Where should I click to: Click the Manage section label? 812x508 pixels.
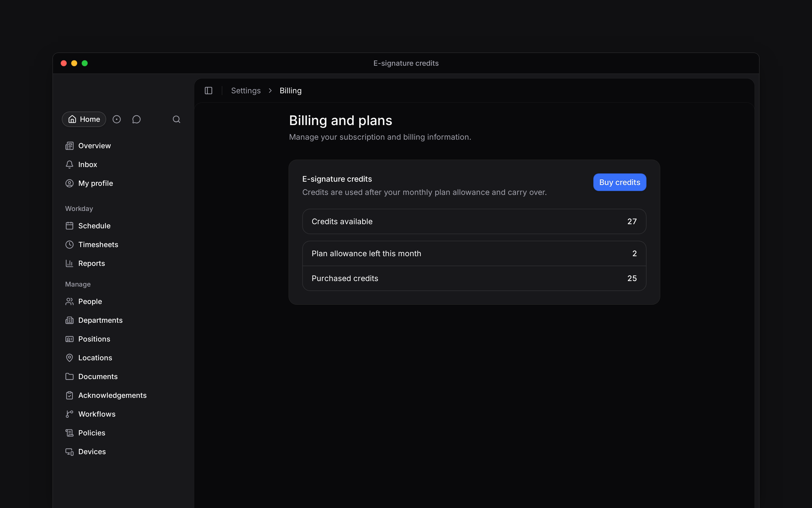[78, 284]
